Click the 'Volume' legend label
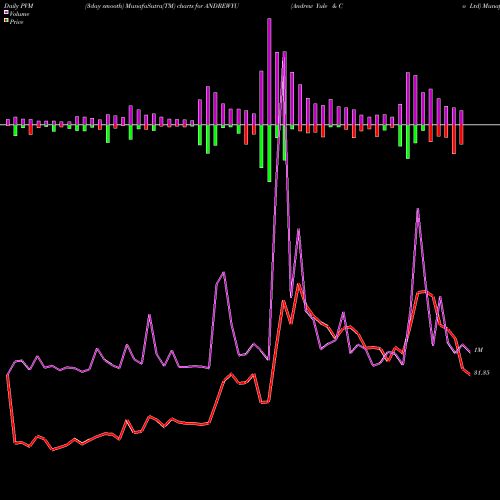Viewport: 500px width, 500px height. 19,14
